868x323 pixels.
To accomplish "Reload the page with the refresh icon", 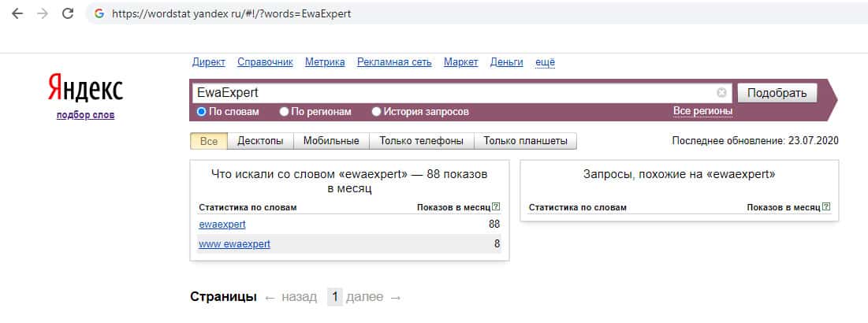I will click(68, 14).
